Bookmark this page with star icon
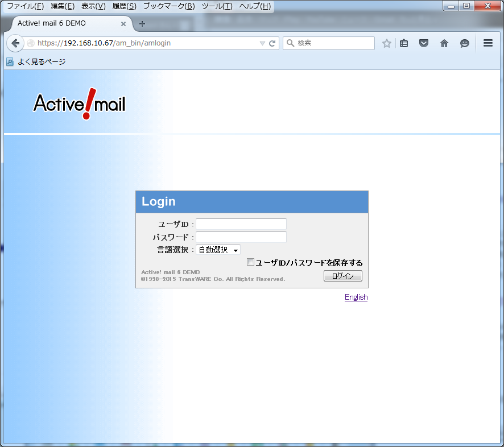504x447 pixels. [387, 43]
